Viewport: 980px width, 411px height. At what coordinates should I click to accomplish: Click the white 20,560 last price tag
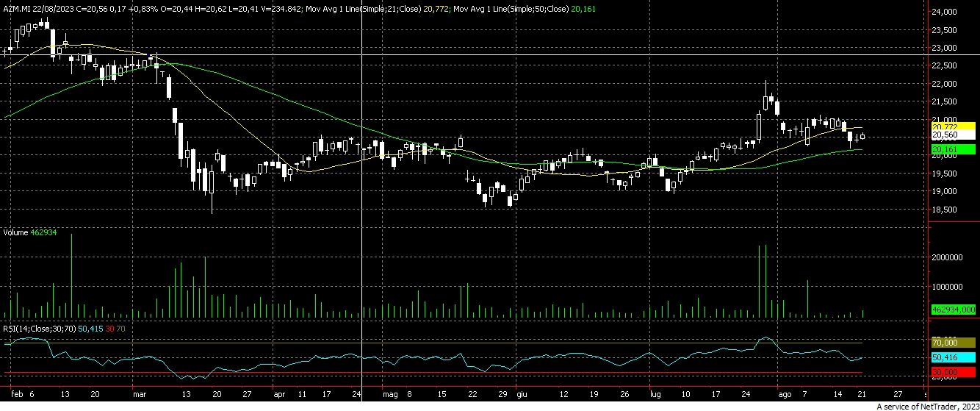(x=953, y=135)
